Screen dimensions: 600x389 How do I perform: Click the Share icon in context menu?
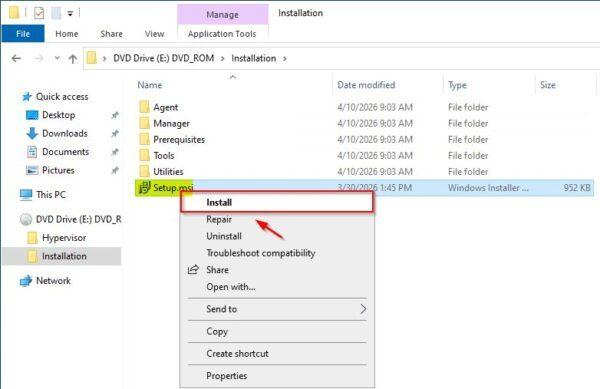tap(193, 270)
